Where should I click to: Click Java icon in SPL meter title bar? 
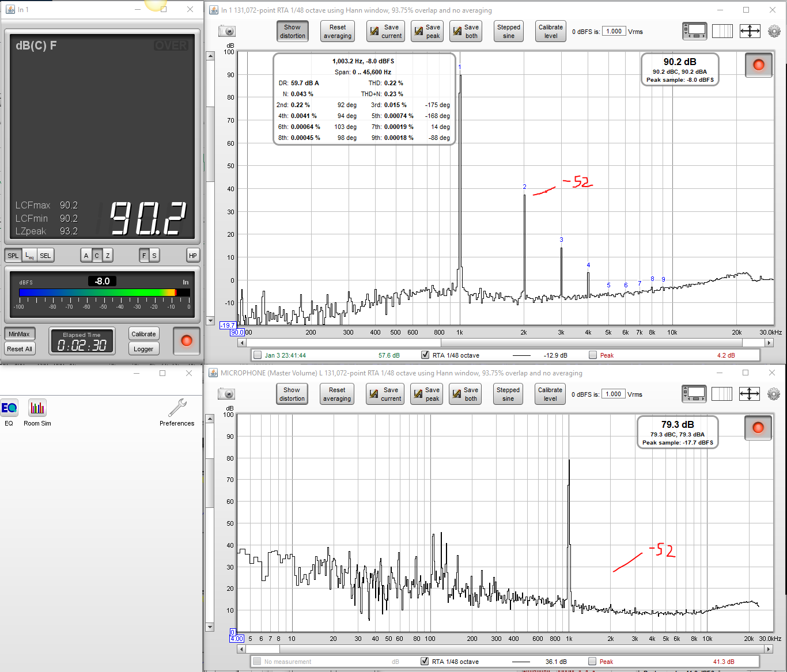[10, 10]
